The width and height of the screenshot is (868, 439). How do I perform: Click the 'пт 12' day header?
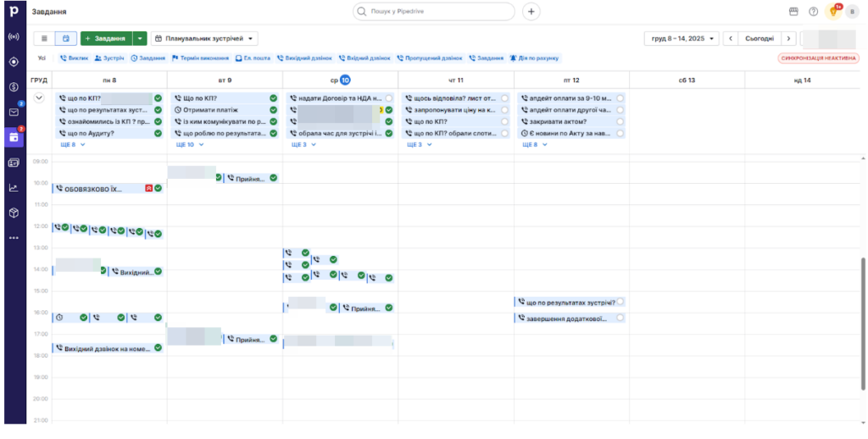tap(571, 81)
